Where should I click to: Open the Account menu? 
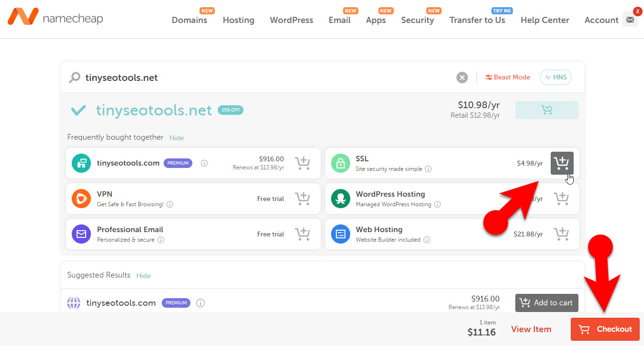point(601,20)
